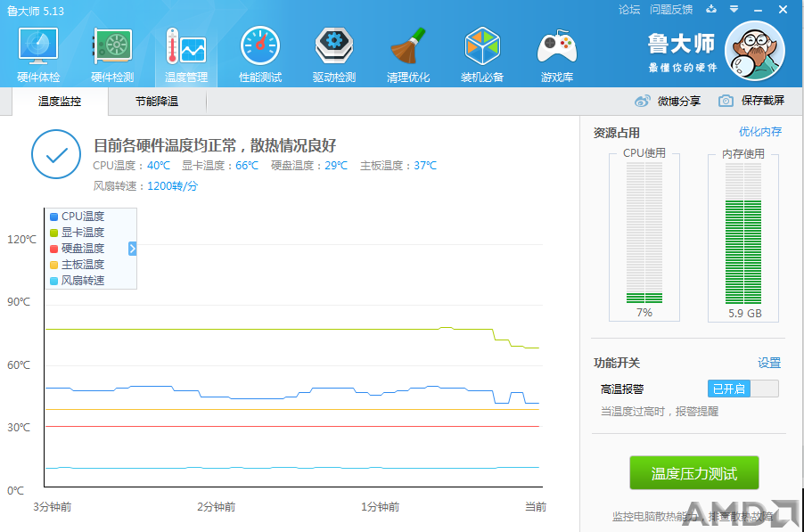Toggle 风扇转速 legend swatch
Viewport: 804px width, 532px height.
(53, 281)
